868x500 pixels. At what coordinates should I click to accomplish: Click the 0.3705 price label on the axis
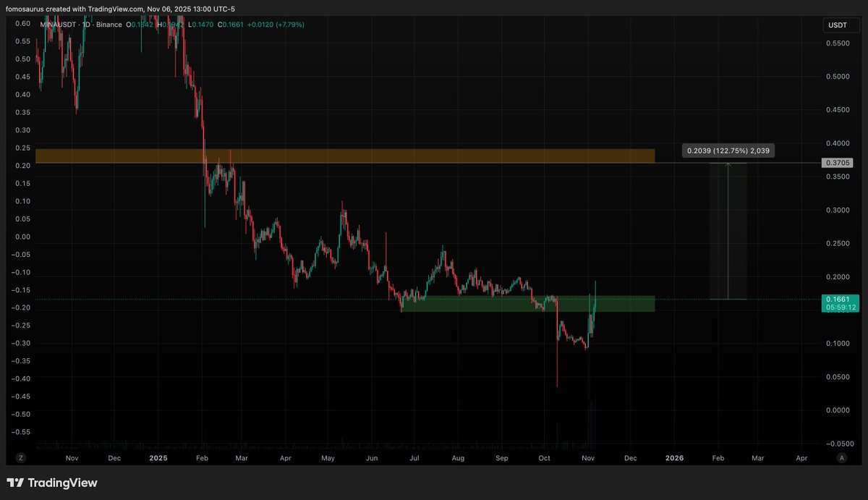[837, 164]
